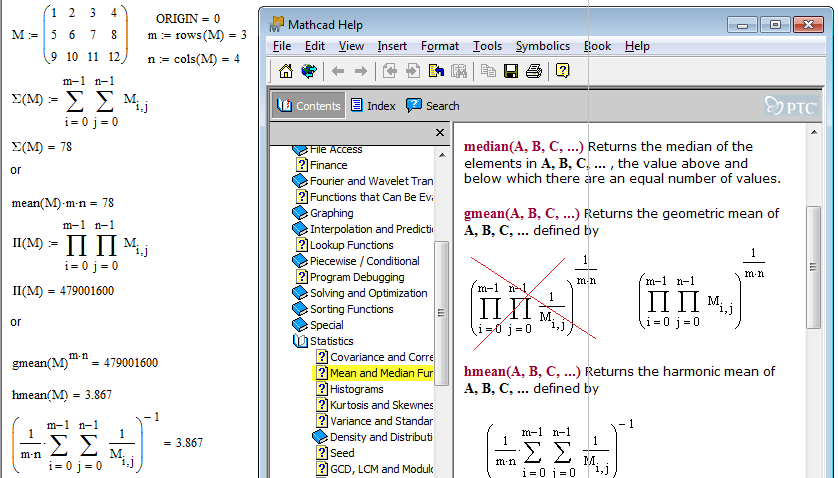The image size is (838, 478).
Task: Click the hmean(A, B, C, ...) heading
Action: click(522, 372)
